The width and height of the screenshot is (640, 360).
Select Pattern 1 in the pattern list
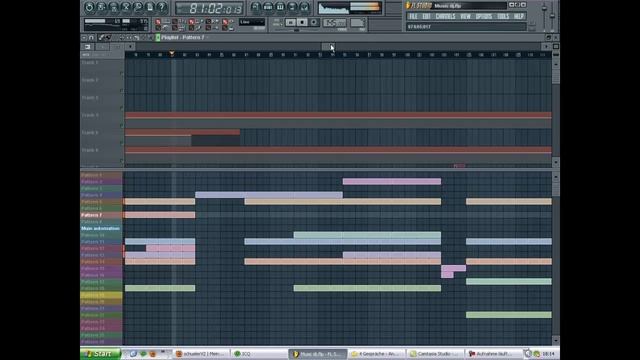(101, 175)
